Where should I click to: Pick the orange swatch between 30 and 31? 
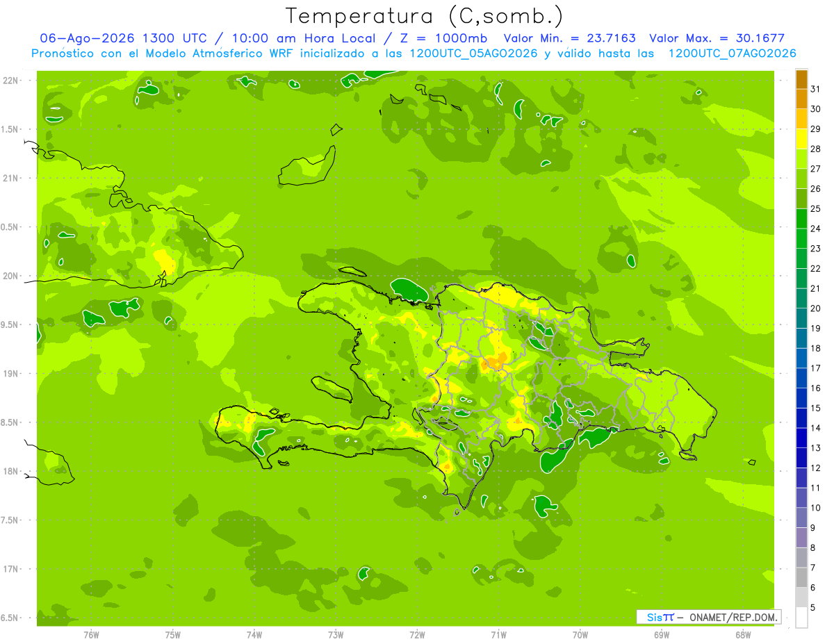(x=801, y=99)
